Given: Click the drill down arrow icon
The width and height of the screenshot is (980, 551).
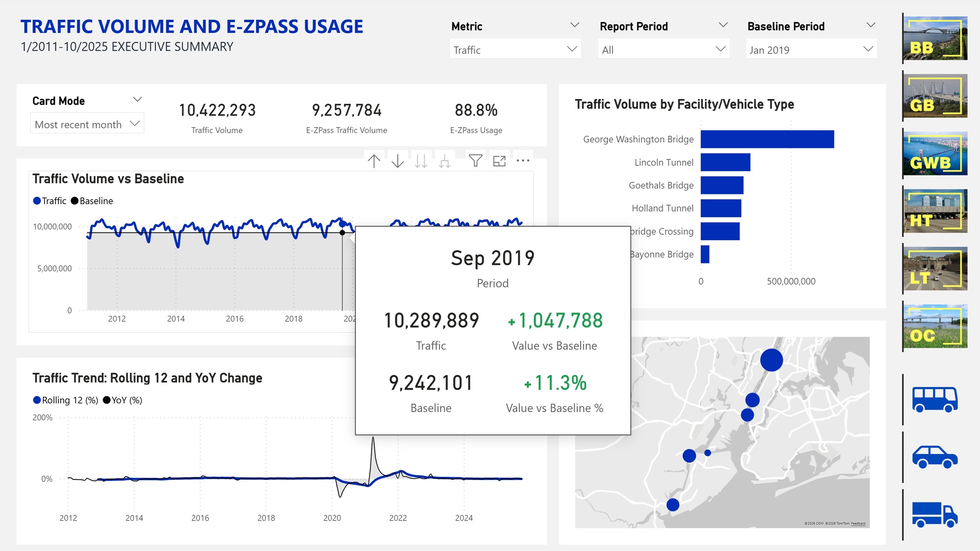Looking at the screenshot, I should (397, 161).
